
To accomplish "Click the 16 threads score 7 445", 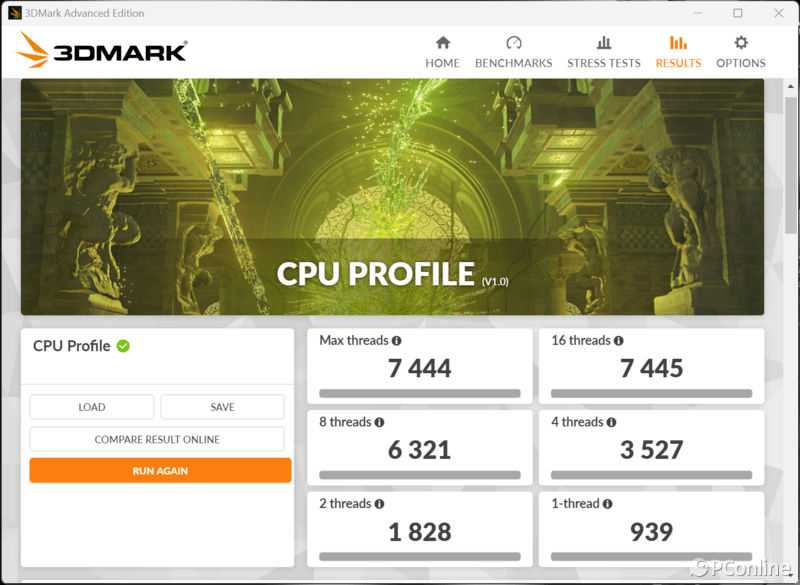I will tap(652, 368).
